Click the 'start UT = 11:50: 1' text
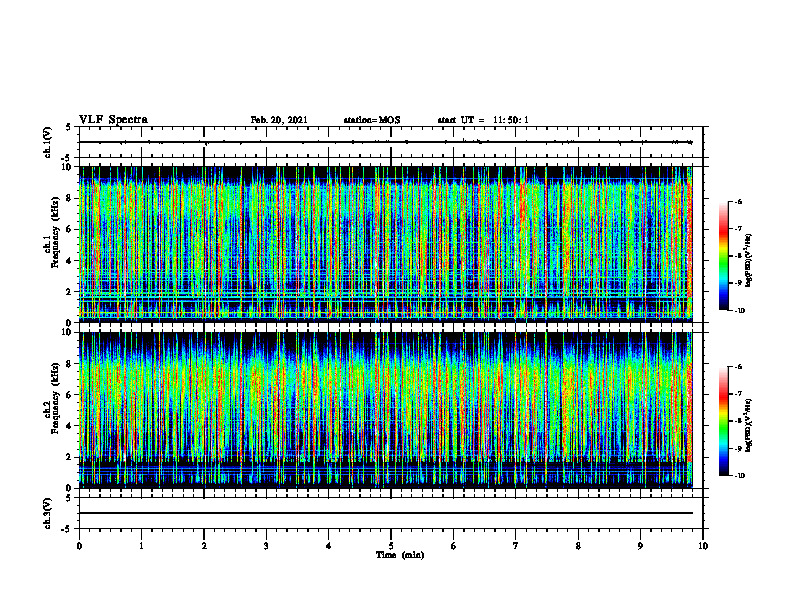Viewport: 792px width, 612px height. [483, 120]
